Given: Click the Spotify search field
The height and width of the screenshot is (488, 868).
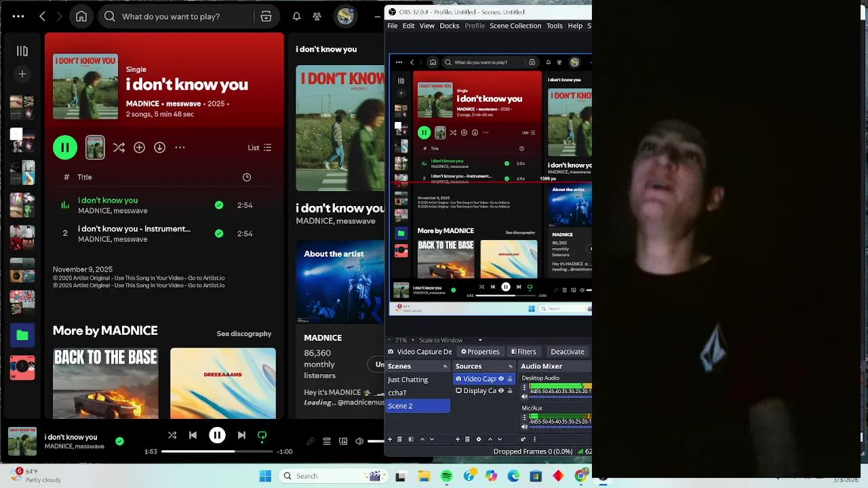Looking at the screenshot, I should (x=178, y=16).
